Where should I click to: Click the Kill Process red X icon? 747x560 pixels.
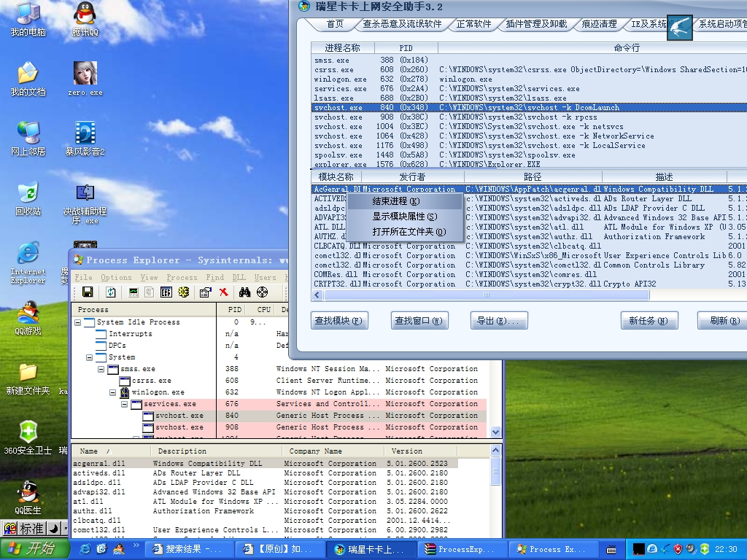coord(224,292)
